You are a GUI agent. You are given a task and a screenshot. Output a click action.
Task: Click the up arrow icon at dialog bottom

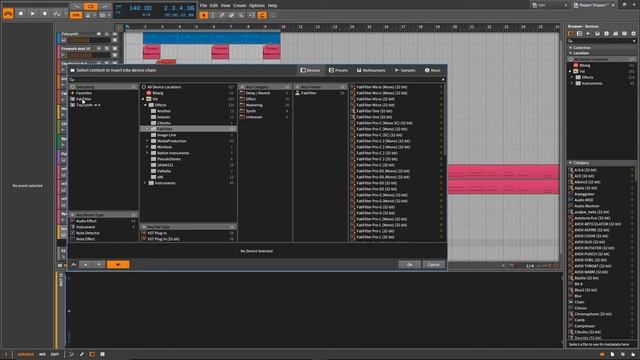(73, 264)
